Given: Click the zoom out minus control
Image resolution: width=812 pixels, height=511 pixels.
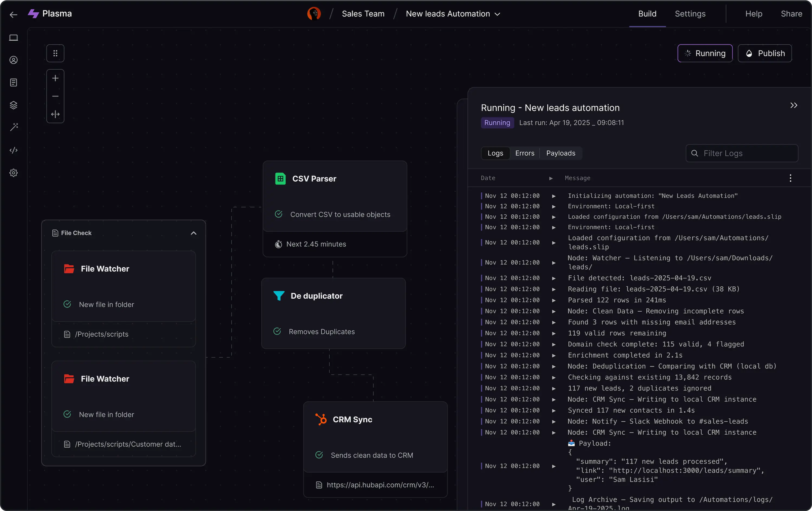Looking at the screenshot, I should [55, 96].
